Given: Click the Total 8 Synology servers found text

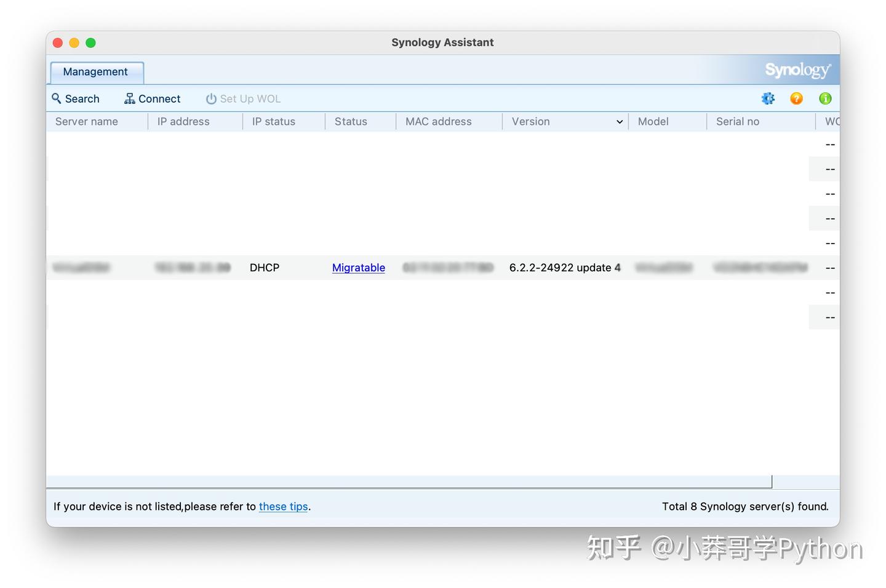Looking at the screenshot, I should pos(745,506).
